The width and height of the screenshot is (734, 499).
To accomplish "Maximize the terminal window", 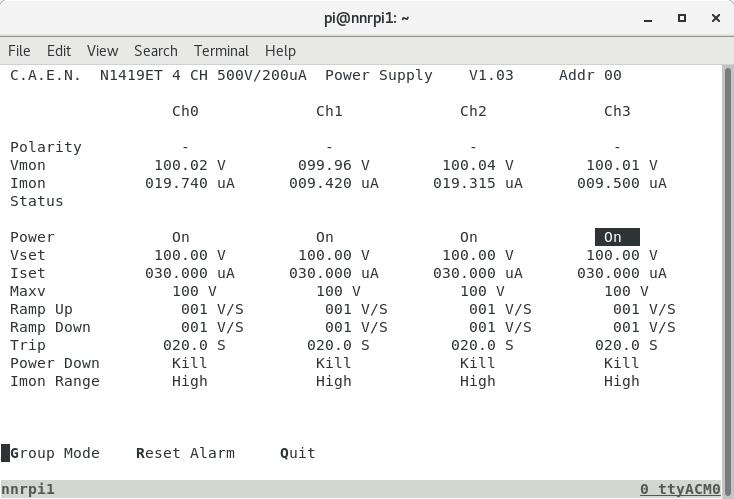I will [x=682, y=17].
